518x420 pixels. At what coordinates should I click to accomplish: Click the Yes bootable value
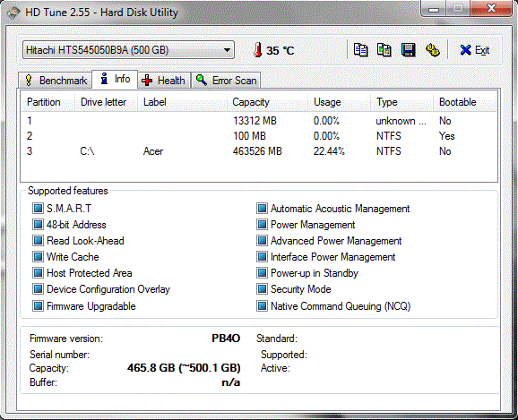point(446,136)
